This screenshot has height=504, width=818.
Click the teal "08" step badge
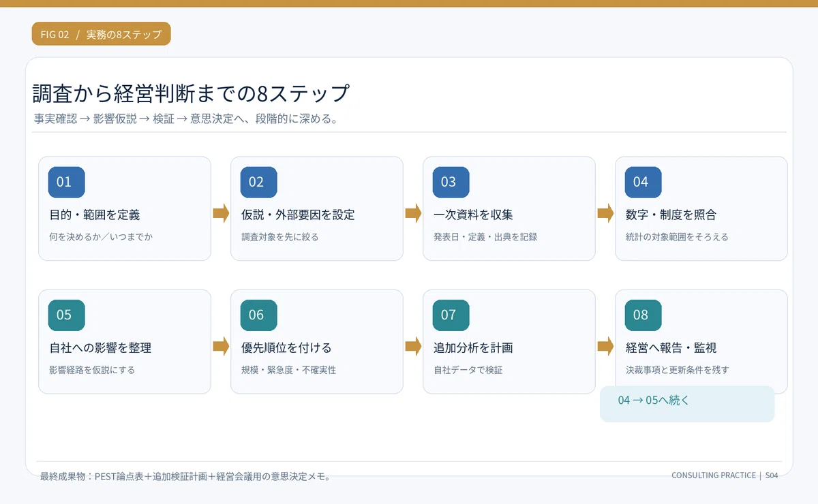click(x=643, y=315)
